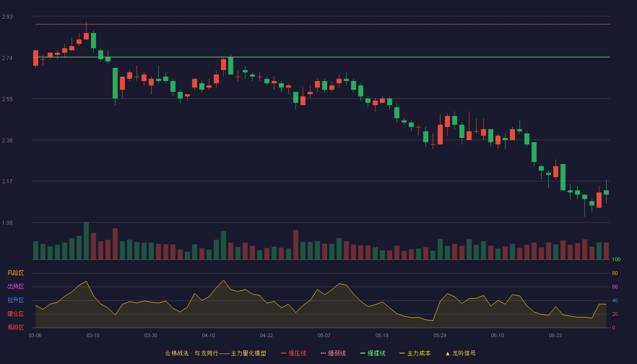Image resolution: width=637 pixels, height=364 pixels.
Task: Click the 出货区 zone label
Action: [15, 287]
